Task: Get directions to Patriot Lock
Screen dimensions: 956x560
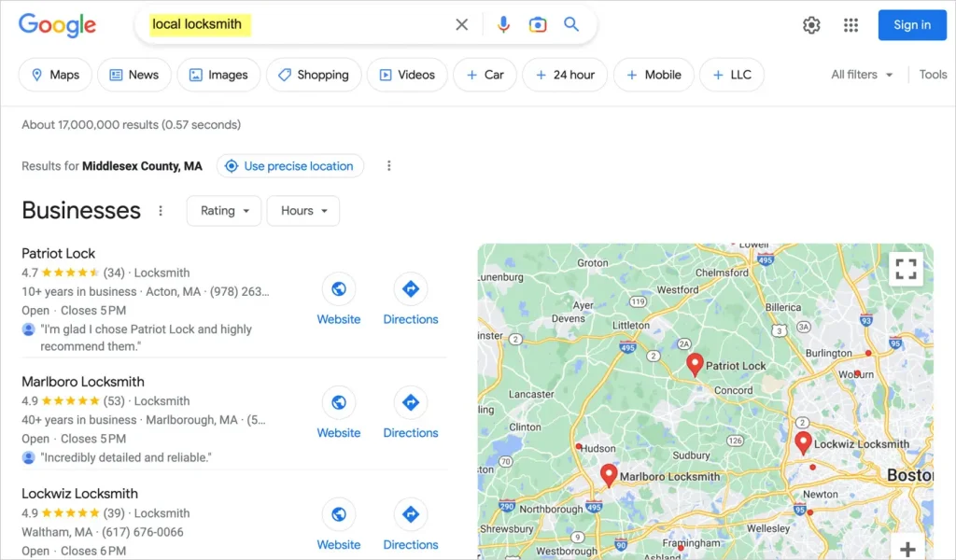Action: (x=411, y=288)
